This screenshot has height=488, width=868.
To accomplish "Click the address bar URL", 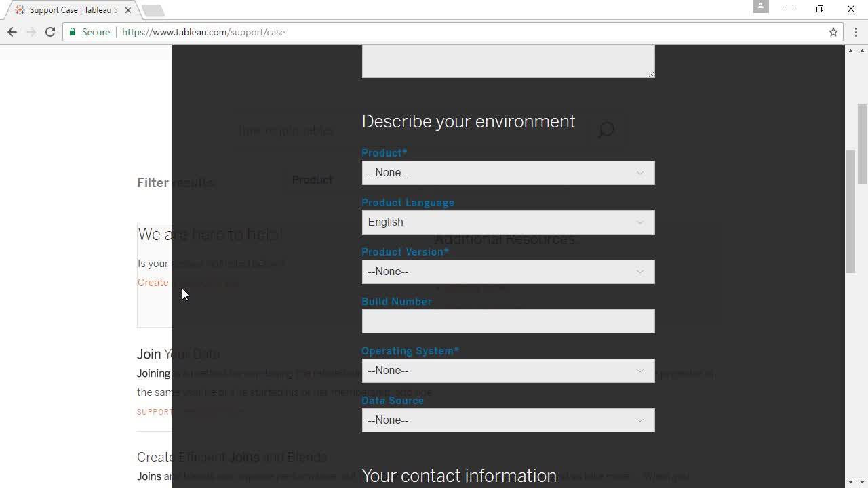I will [203, 32].
